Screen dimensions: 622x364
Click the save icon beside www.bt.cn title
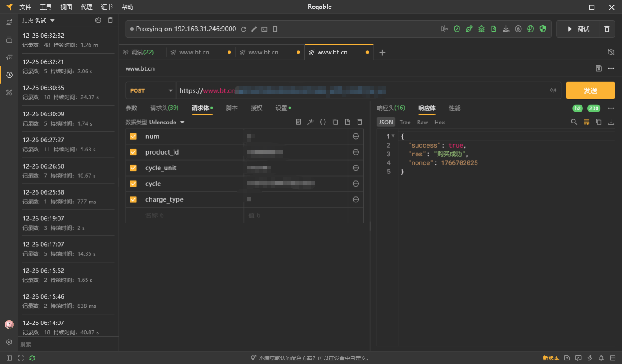tap(598, 68)
